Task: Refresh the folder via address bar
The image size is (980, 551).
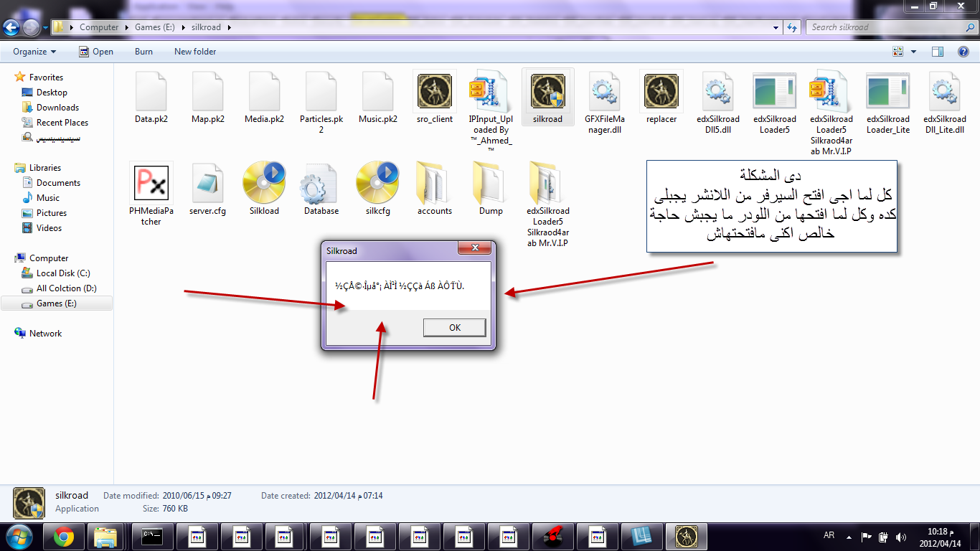Action: pos(792,27)
